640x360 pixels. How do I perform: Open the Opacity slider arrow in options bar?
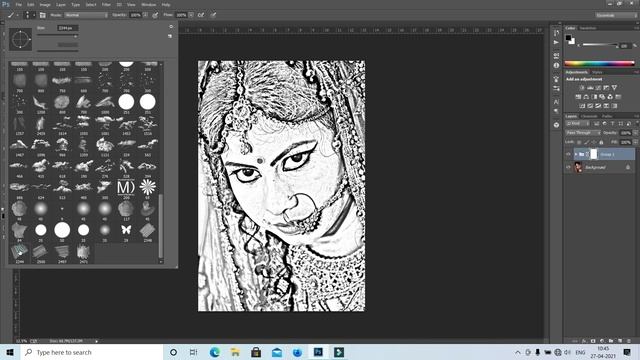[145, 15]
